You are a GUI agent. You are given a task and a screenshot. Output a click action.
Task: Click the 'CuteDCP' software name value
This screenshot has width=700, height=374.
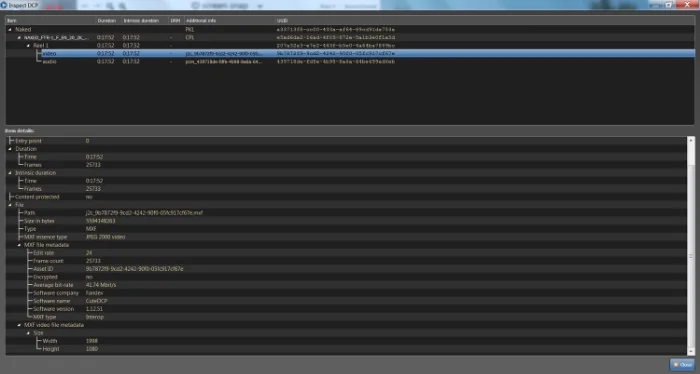pyautogui.click(x=96, y=301)
